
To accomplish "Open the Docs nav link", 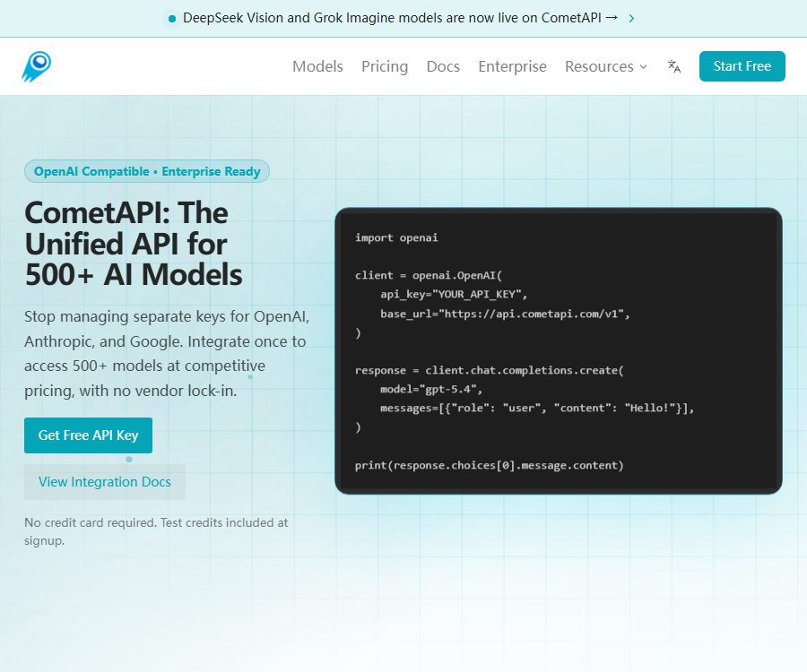I will pyautogui.click(x=443, y=66).
